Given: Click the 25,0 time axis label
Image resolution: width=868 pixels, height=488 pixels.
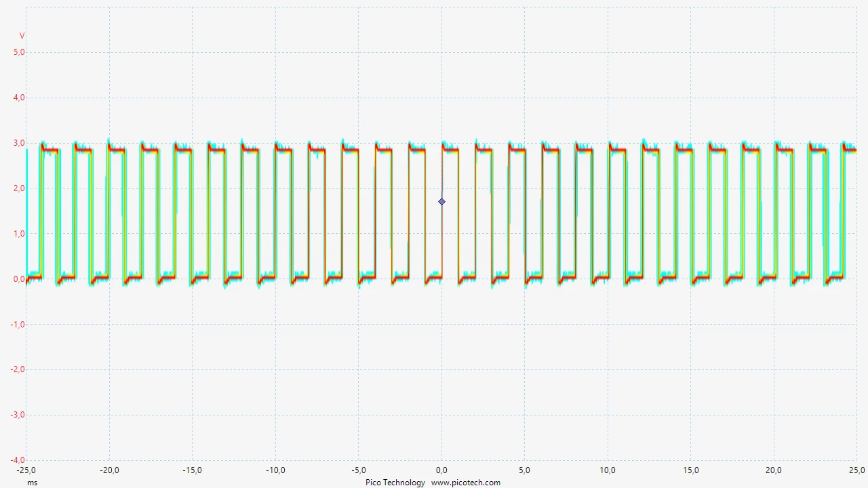Looking at the screenshot, I should coord(856,470).
